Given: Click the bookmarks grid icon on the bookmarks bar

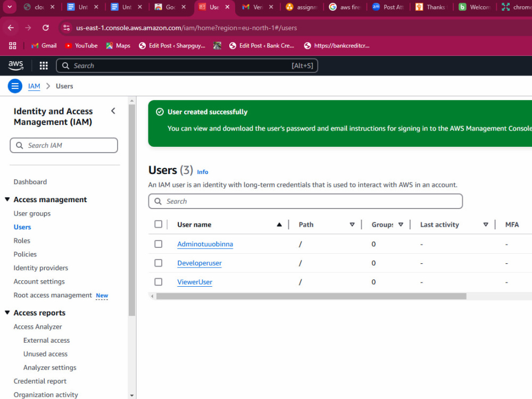Looking at the screenshot, I should point(12,46).
